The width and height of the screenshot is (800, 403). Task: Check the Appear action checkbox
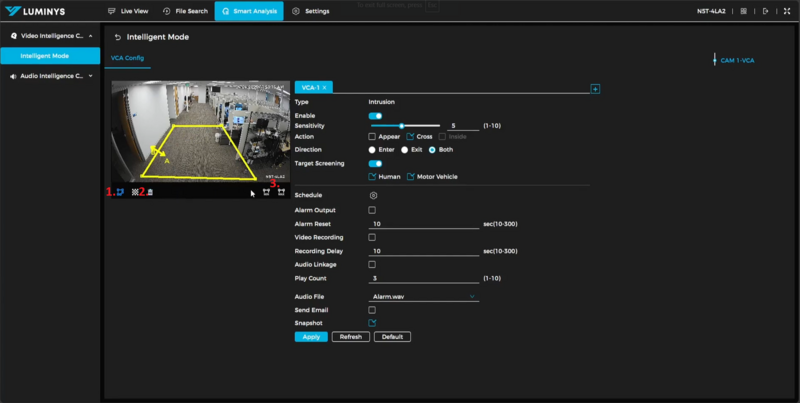(372, 136)
